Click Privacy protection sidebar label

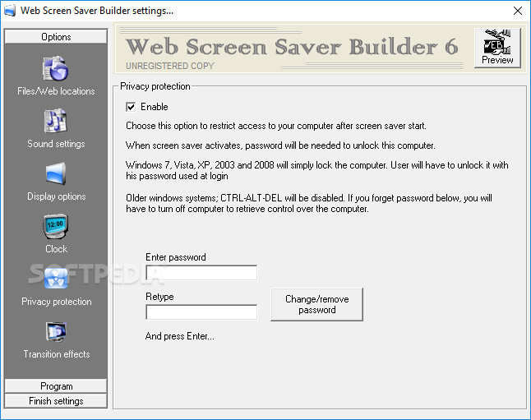pos(56,302)
